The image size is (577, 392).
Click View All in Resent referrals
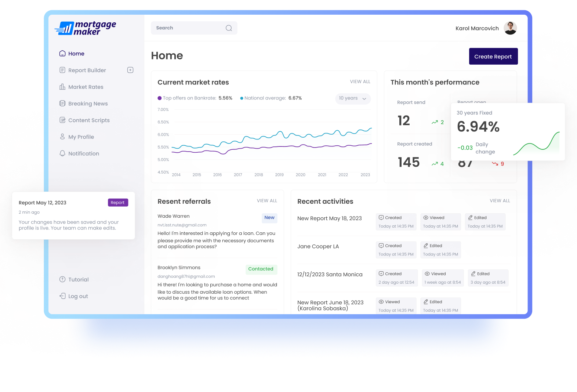[267, 201]
